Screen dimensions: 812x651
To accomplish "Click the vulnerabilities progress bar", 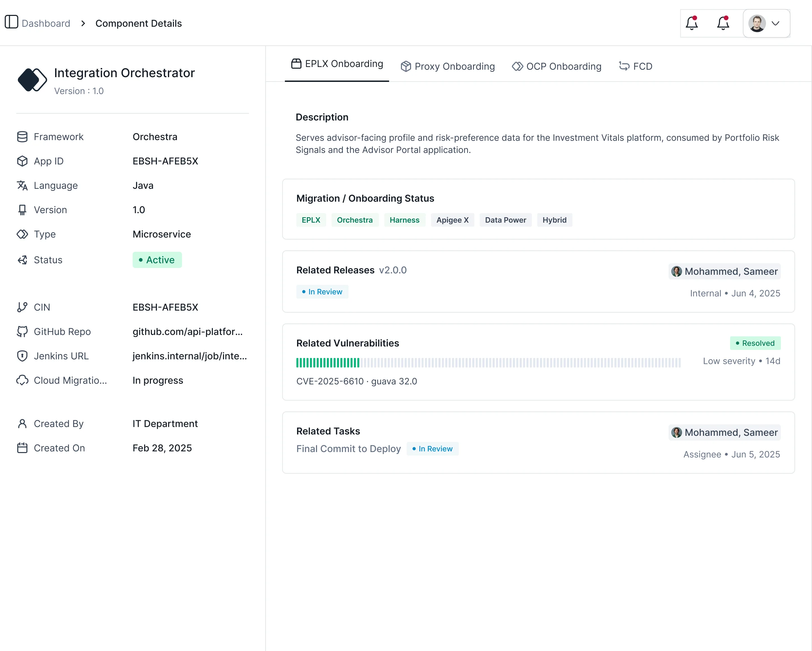I will (x=489, y=363).
